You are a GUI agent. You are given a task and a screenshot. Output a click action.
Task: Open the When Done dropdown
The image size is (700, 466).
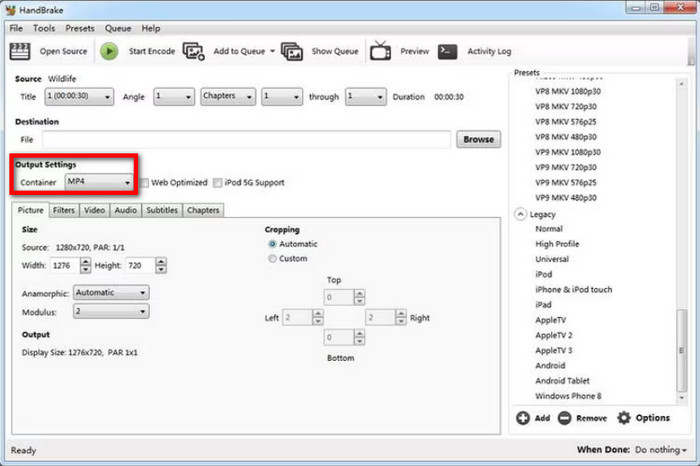661,450
